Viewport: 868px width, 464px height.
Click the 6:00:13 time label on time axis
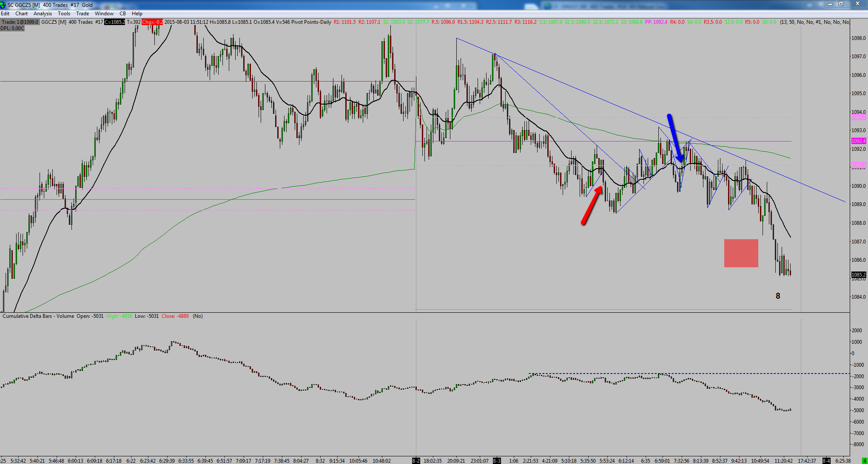coord(75,461)
